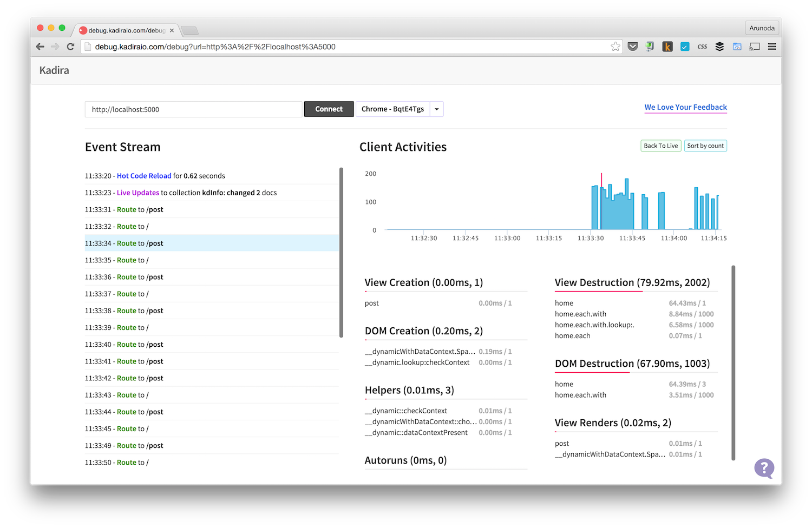This screenshot has height=528, width=812.
Task: Select the 11:33:49 Route to /post event
Action: tap(212, 446)
